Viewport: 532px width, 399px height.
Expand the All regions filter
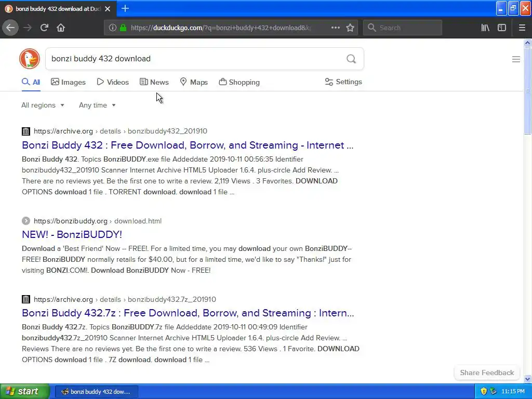pos(43,105)
